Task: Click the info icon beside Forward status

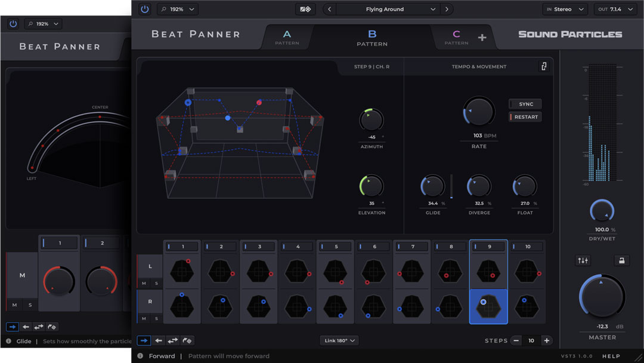Action: click(x=140, y=356)
